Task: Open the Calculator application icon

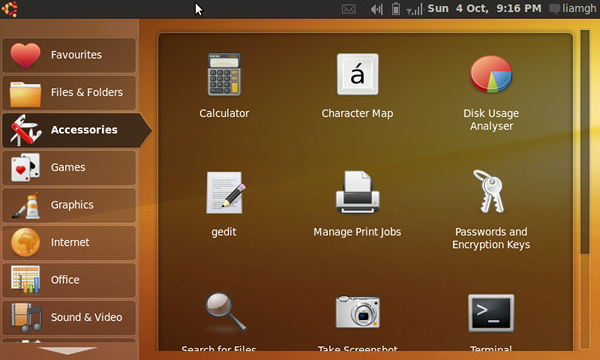Action: click(224, 75)
